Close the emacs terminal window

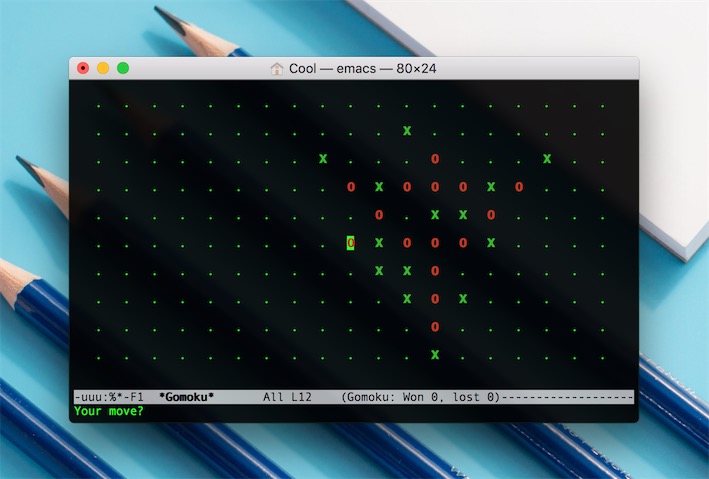[83, 68]
